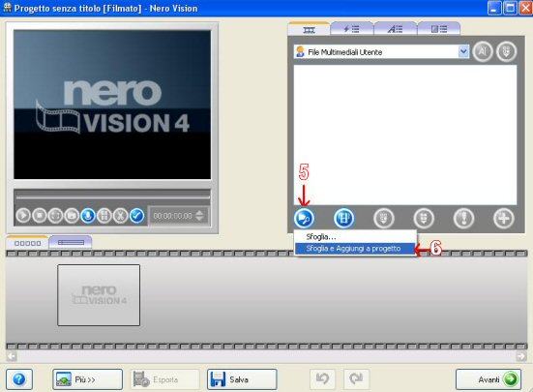Click the Salva button
Viewport: 533px width, 392px height.
[x=242, y=379]
